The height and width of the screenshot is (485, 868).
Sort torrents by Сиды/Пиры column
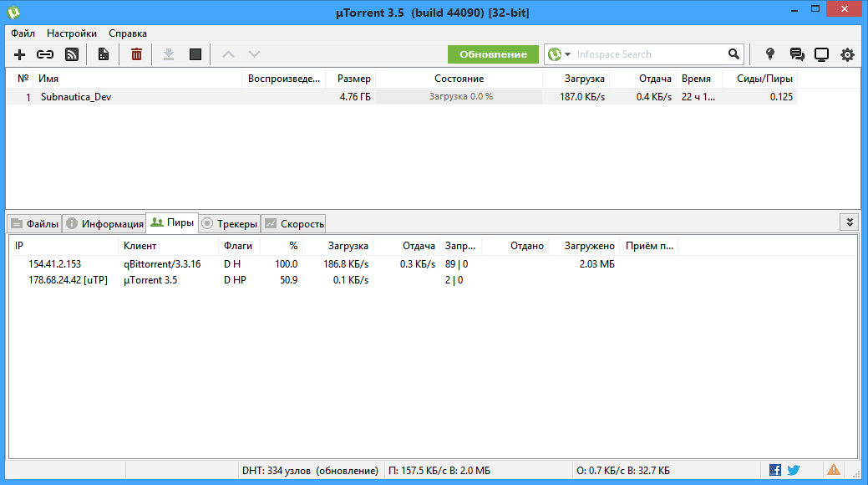pos(760,79)
